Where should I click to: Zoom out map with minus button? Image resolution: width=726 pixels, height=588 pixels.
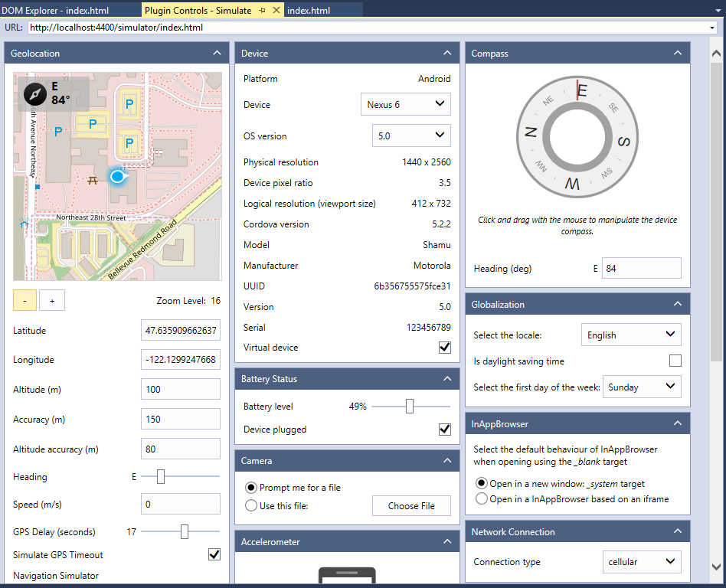25,301
